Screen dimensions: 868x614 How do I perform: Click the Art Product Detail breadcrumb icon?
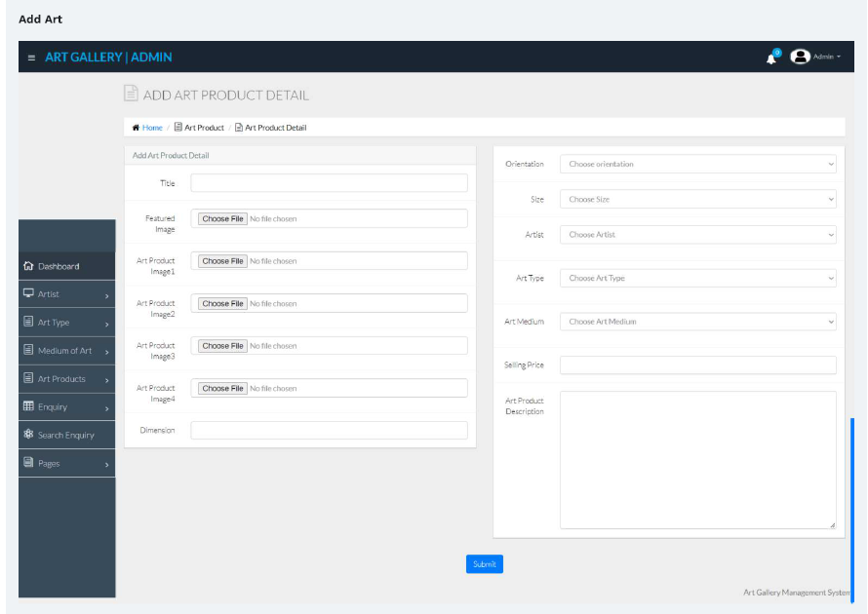pos(239,128)
